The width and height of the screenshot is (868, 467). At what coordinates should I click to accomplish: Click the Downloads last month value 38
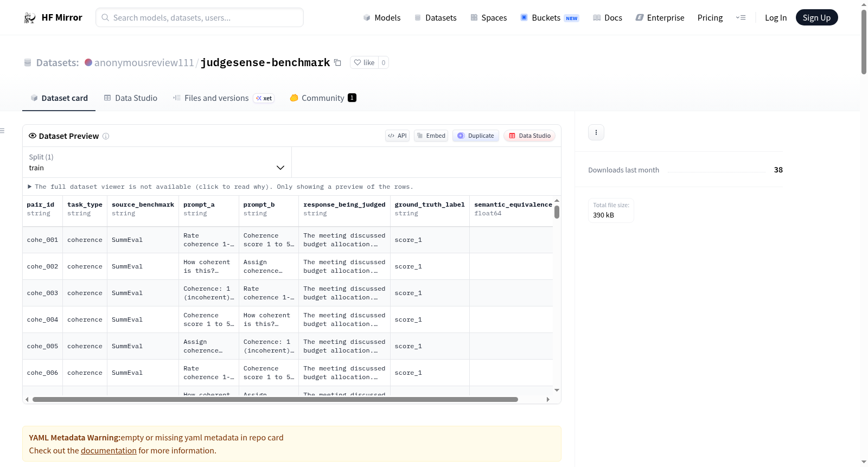point(778,170)
